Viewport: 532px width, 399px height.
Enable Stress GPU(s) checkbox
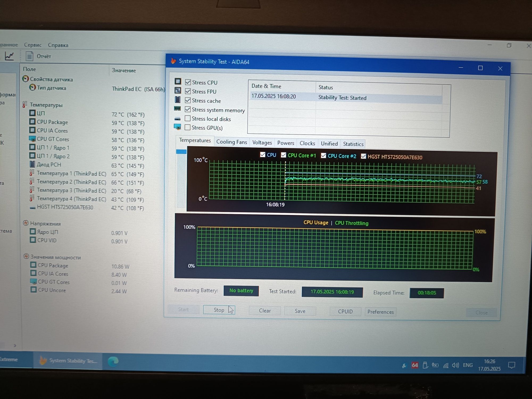coord(188,127)
